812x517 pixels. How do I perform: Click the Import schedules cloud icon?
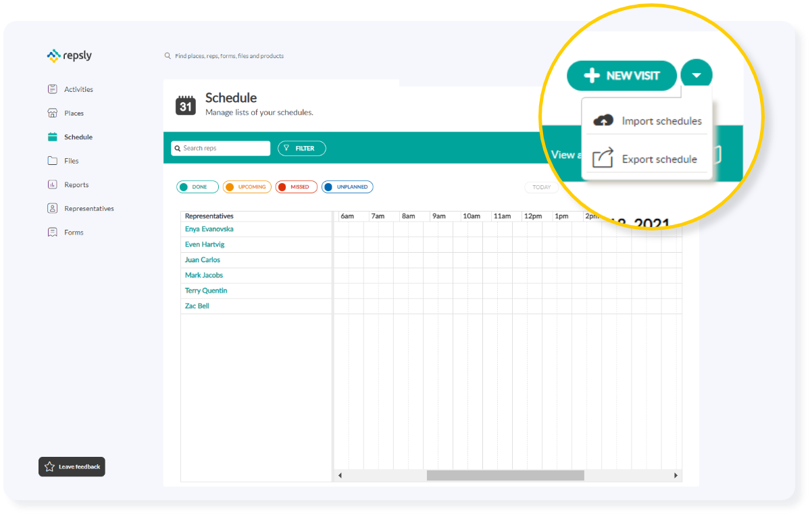[x=604, y=120]
